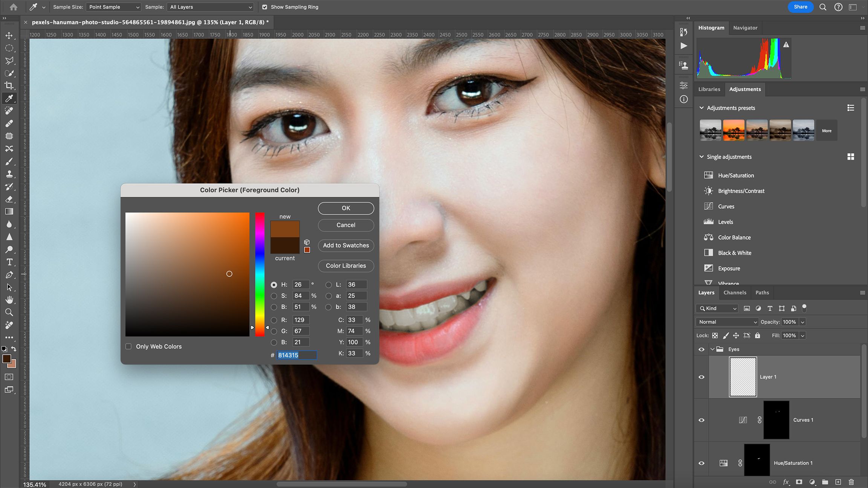The width and height of the screenshot is (868, 488).
Task: Click the Share button
Action: click(801, 7)
